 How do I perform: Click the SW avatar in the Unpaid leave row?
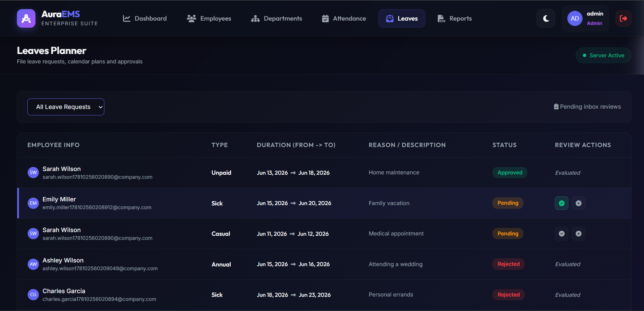point(33,173)
